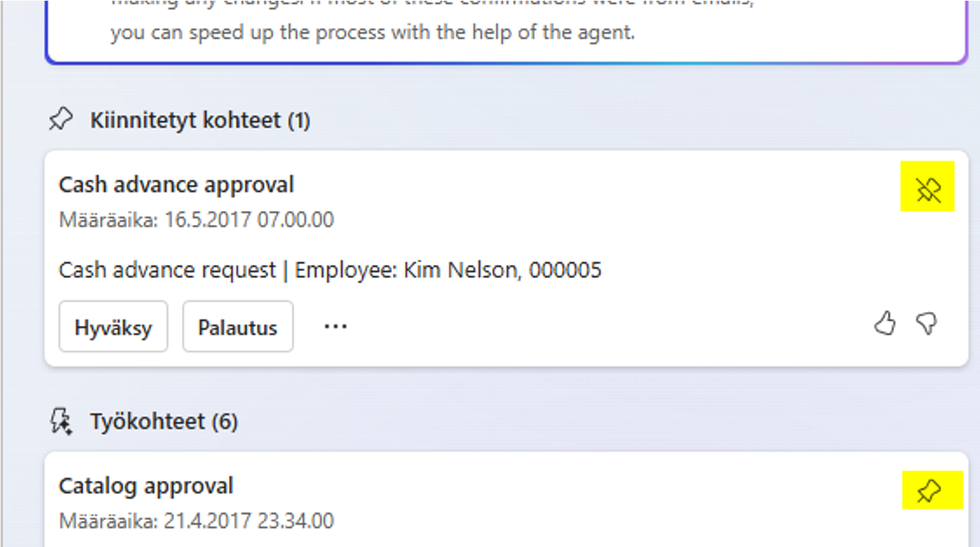Open the Cash advance approval title
980x547 pixels.
(x=176, y=185)
